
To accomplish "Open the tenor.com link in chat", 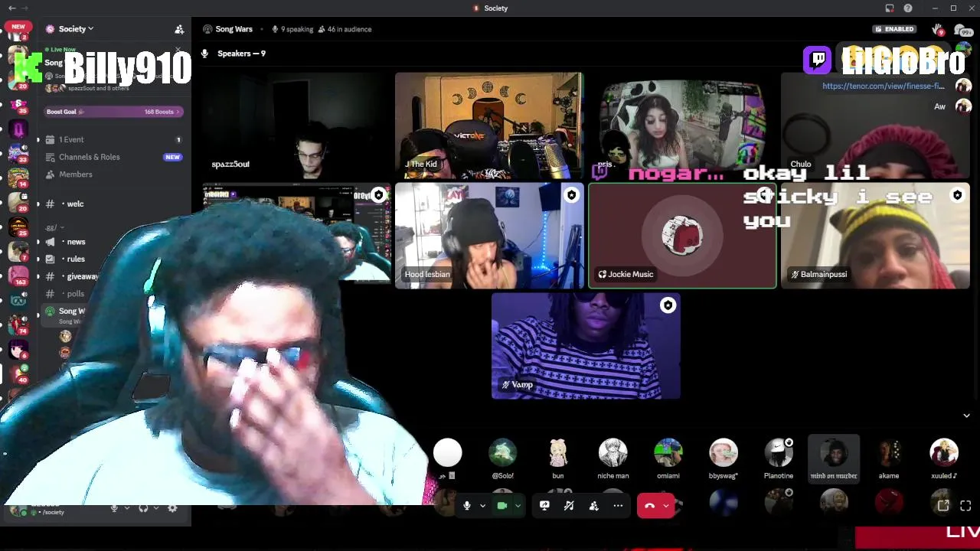I will 883,86.
